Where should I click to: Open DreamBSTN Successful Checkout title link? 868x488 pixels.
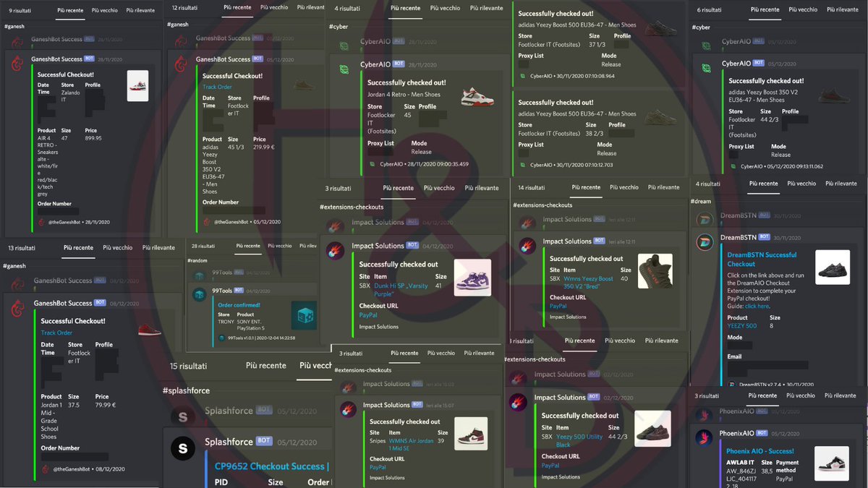point(762,260)
